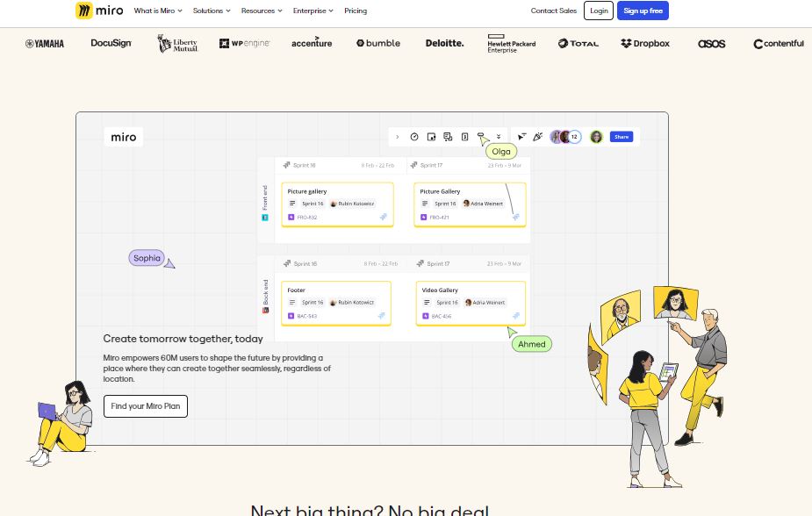Click Adria Weinert on Video Gallery card

coord(485,302)
